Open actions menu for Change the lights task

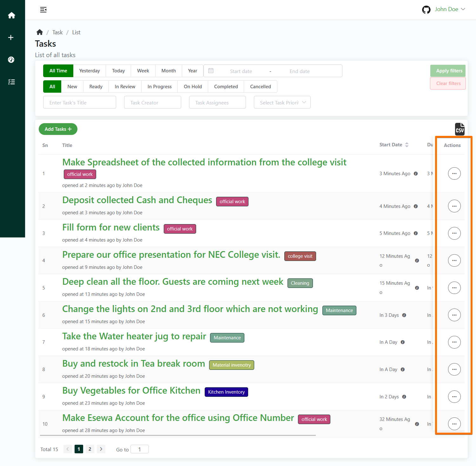coord(454,315)
